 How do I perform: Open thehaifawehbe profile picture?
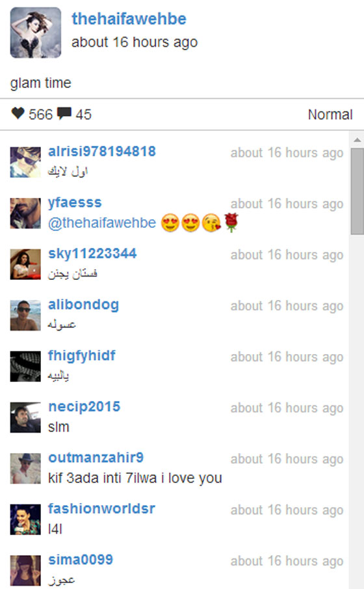tap(36, 33)
